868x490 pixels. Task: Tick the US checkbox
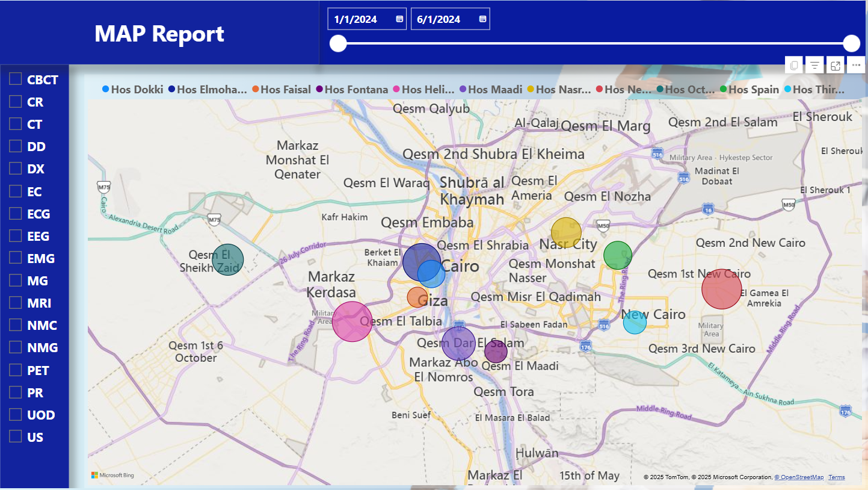(x=16, y=437)
